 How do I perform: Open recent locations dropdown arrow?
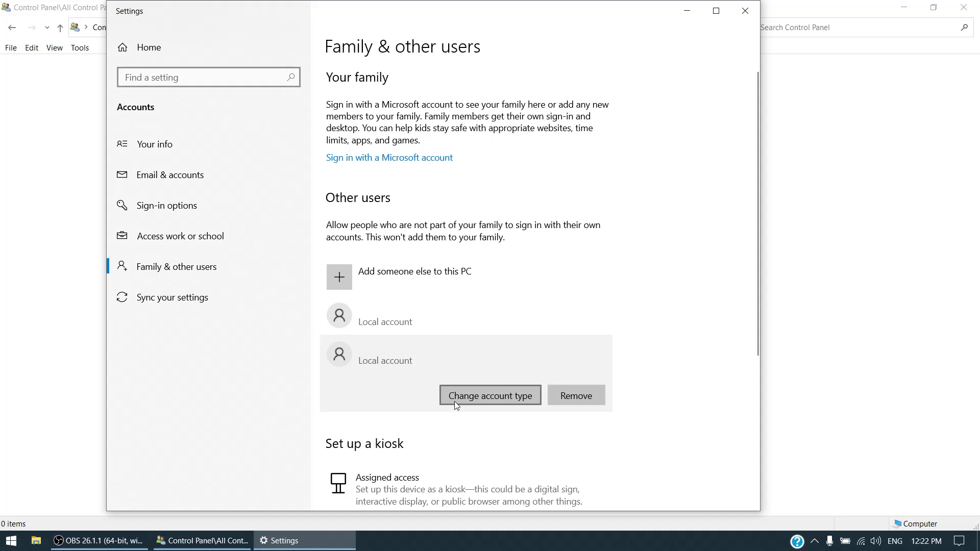tap(47, 28)
